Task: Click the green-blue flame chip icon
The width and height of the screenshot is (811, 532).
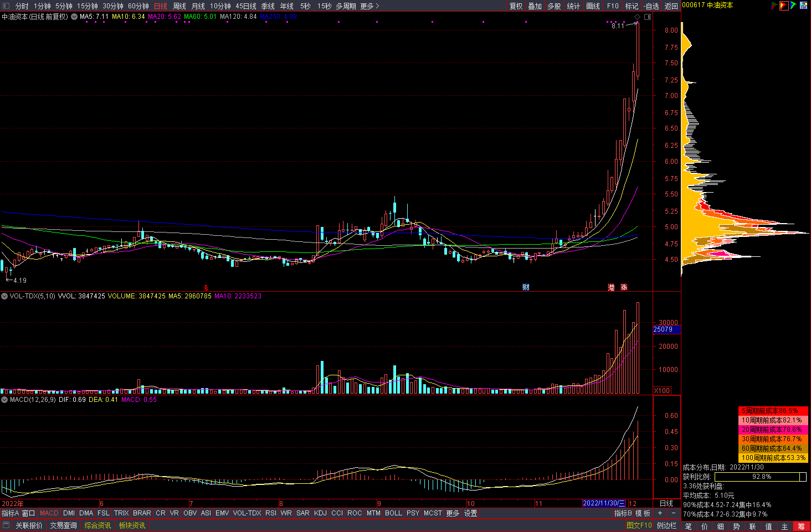Action: tap(793, 6)
